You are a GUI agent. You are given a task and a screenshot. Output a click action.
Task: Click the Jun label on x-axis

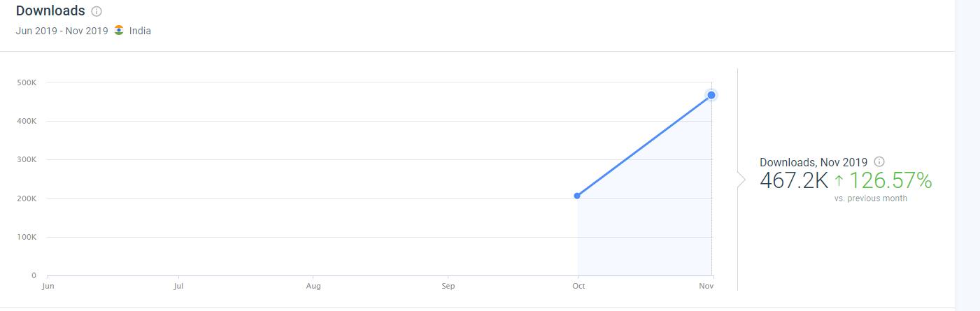[48, 286]
